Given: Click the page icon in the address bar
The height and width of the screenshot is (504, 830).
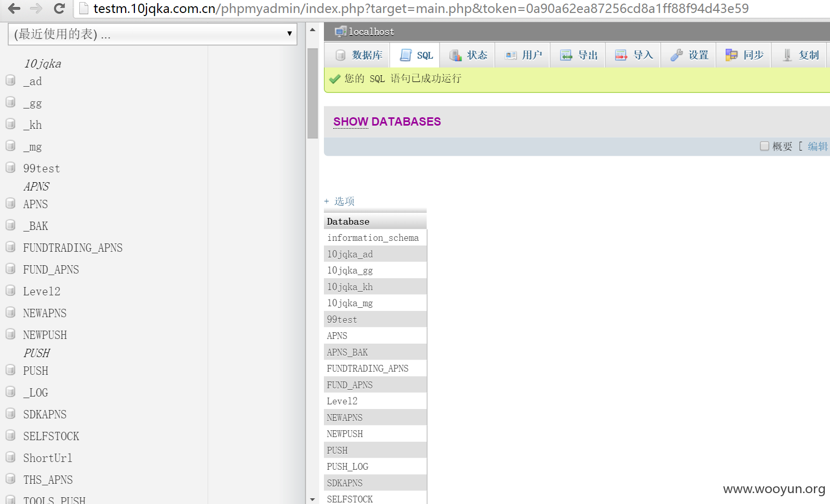Looking at the screenshot, I should point(84,8).
